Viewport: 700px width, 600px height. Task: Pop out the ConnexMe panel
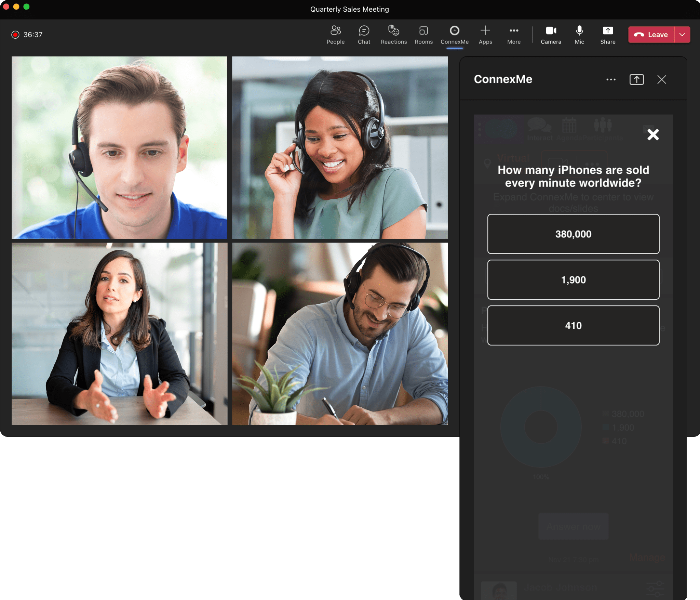pos(636,79)
